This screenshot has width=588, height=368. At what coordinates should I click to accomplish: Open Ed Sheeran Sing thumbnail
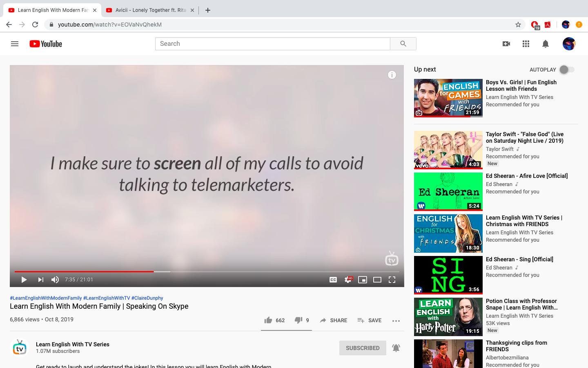448,275
